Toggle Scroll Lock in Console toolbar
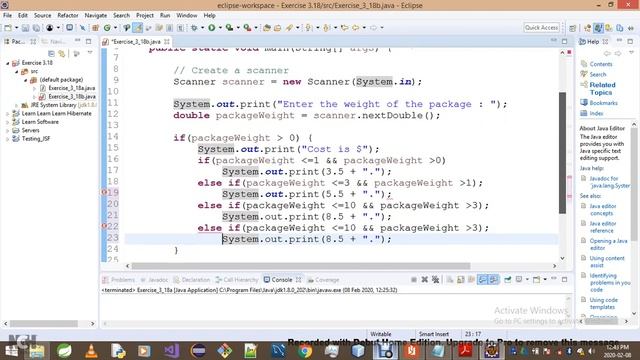The height and width of the screenshot is (360, 640). point(460,280)
